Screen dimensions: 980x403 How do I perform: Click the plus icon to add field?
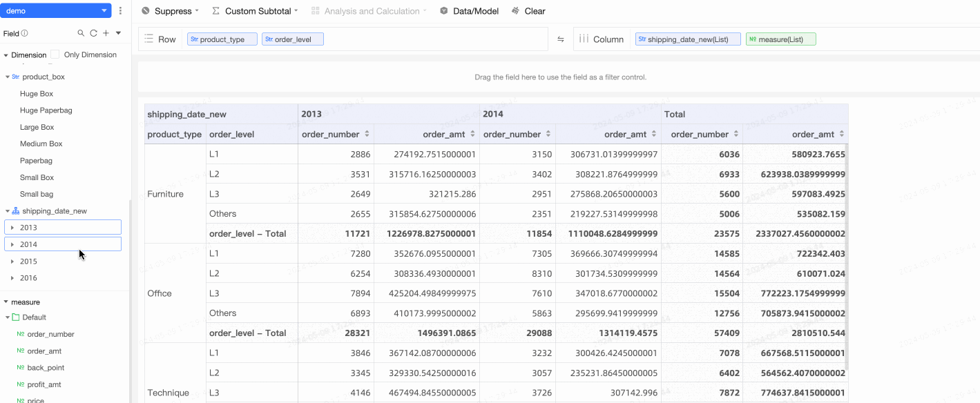pyautogui.click(x=106, y=33)
